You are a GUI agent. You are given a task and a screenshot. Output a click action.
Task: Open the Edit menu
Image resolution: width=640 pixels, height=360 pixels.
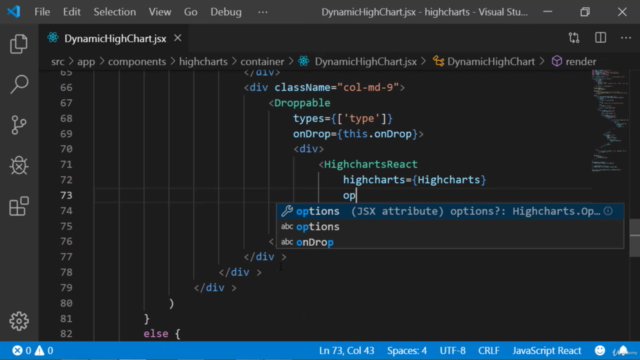(71, 12)
